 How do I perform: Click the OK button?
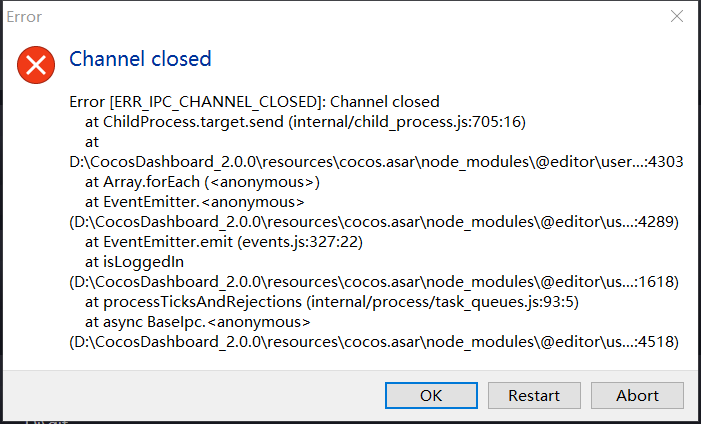431,395
